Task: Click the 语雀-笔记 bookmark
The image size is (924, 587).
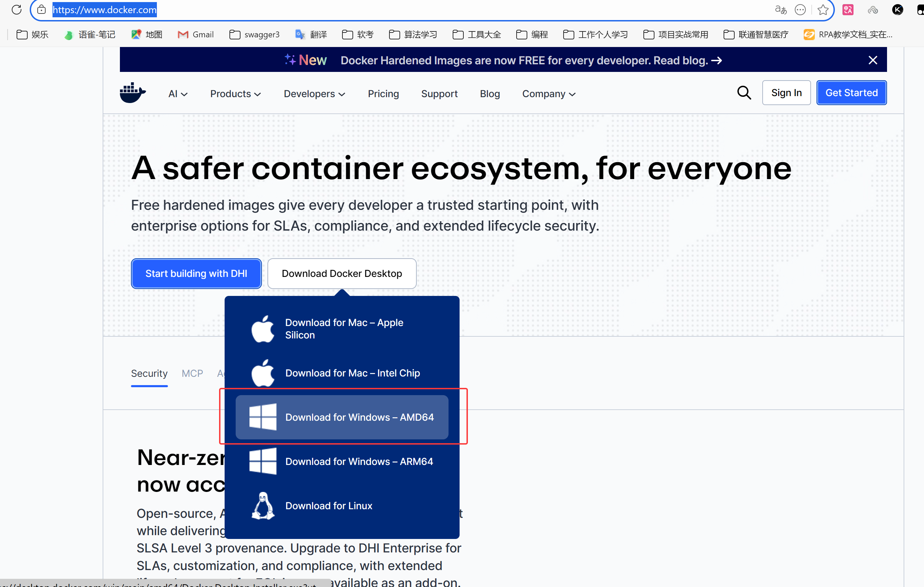Action: point(90,35)
